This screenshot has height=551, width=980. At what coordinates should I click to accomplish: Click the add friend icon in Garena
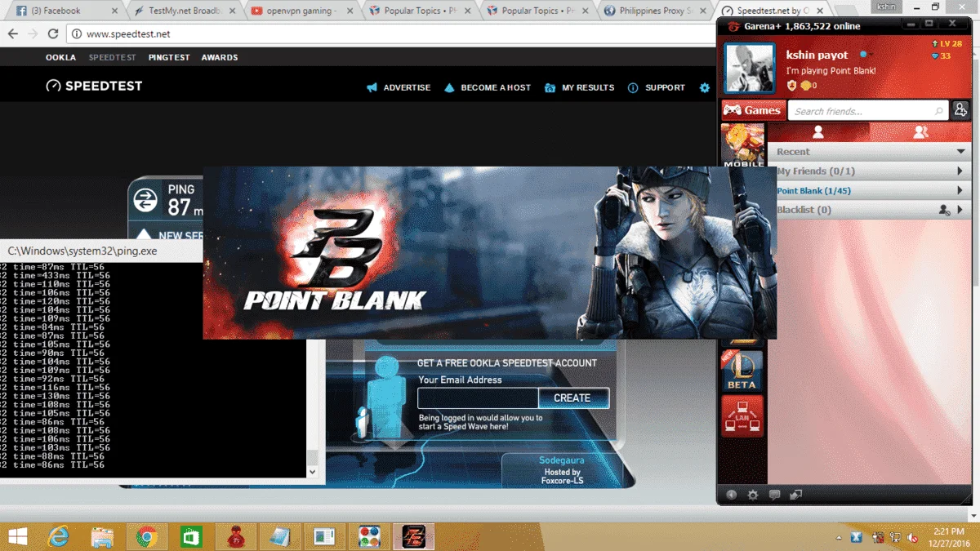[960, 111]
